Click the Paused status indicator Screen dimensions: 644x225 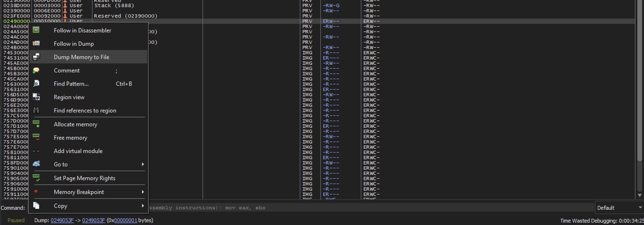(x=16, y=220)
